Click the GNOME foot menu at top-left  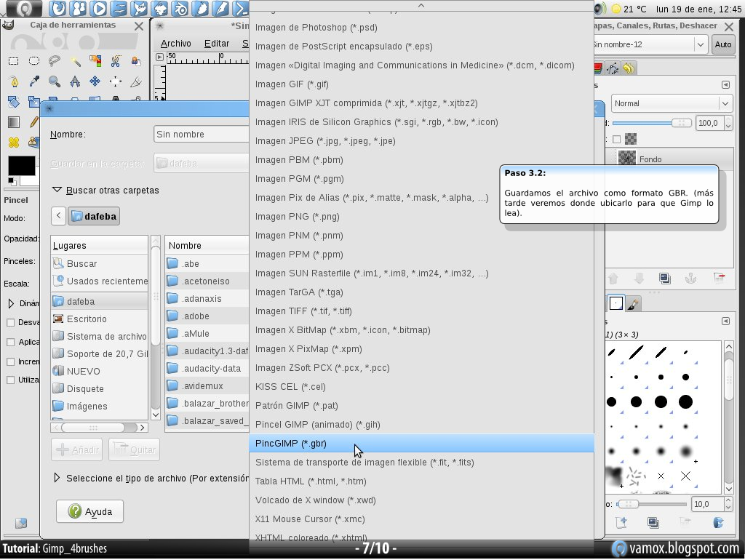point(24,8)
